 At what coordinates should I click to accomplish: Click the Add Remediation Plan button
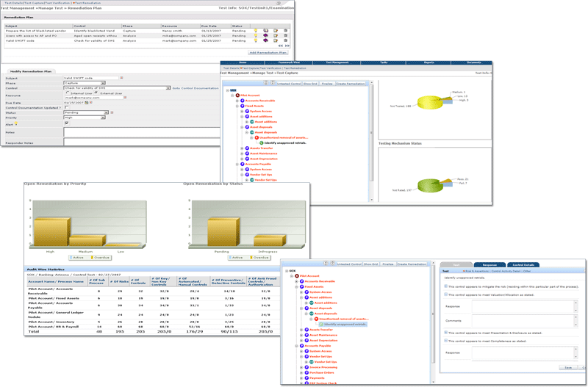tap(268, 53)
